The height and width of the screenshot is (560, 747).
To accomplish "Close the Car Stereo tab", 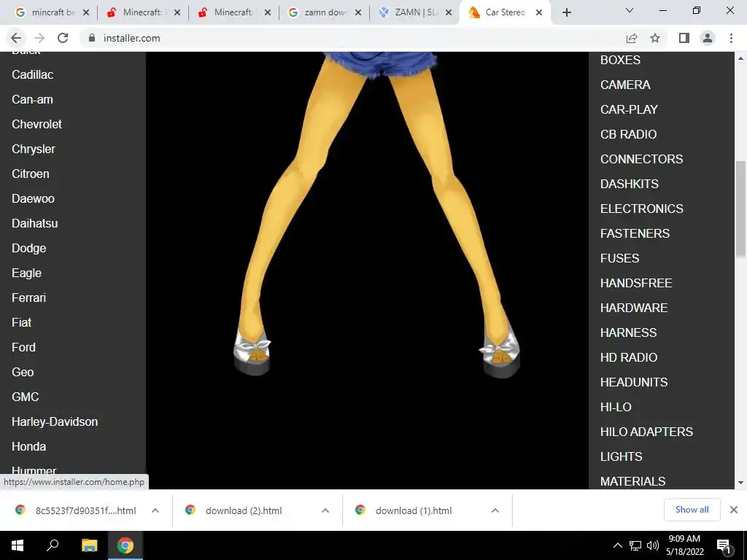I will pyautogui.click(x=539, y=13).
